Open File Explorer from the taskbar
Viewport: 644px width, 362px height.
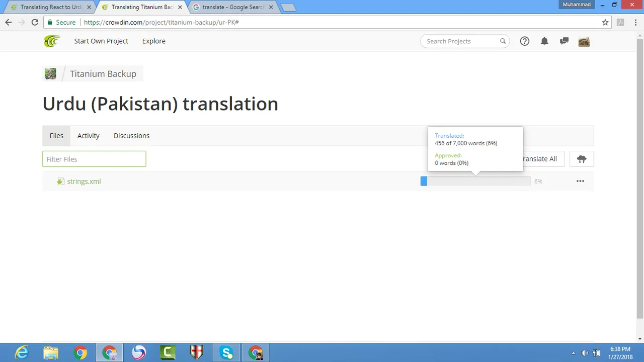point(51,353)
